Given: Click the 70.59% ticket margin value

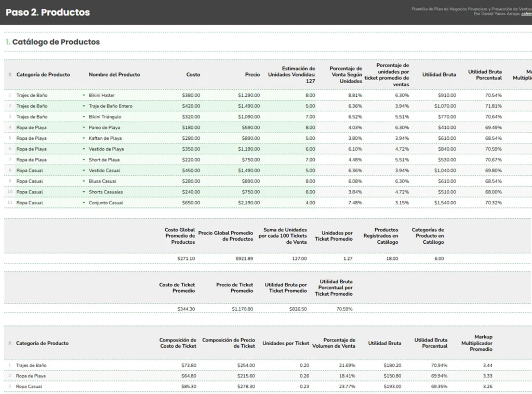Looking at the screenshot, I should (344, 309).
